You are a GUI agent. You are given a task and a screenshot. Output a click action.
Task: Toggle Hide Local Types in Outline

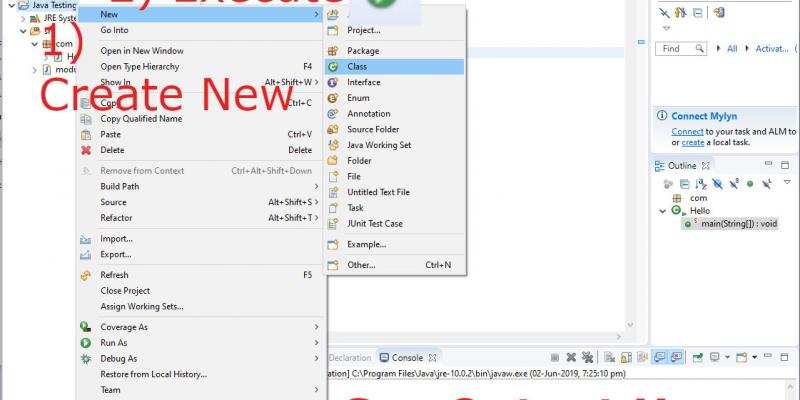(766, 184)
